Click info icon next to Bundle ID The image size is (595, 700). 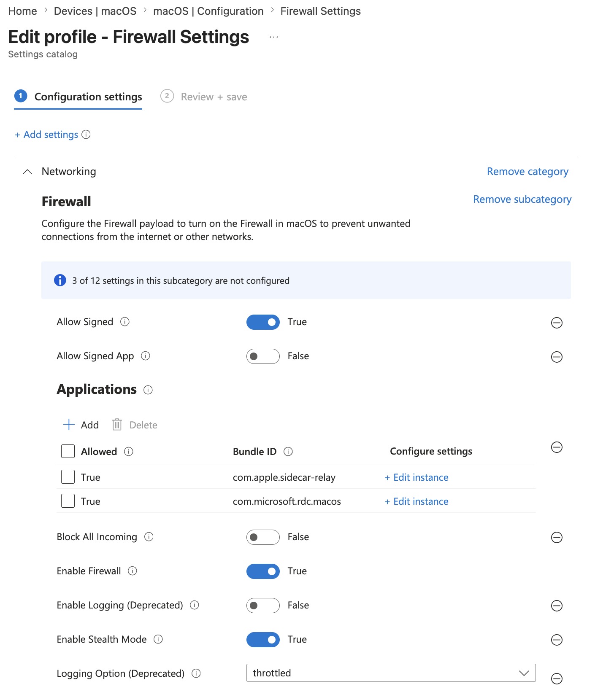click(288, 452)
